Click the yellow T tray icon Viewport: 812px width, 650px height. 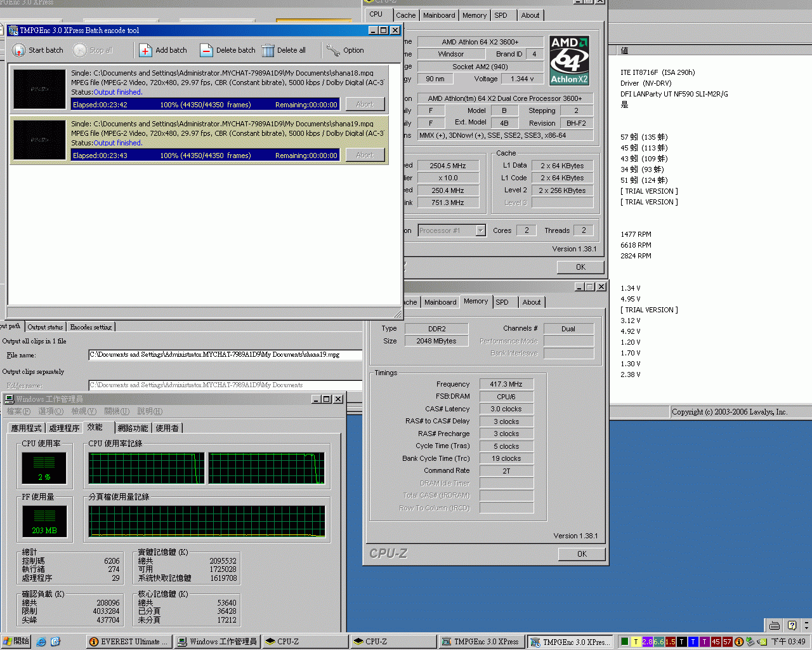[636, 642]
